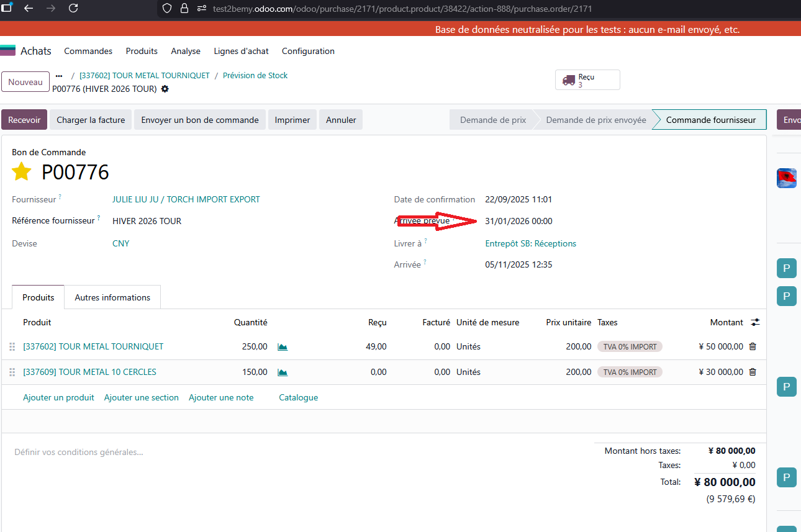Select the Demande de prix status step
The image size is (801, 532).
(x=492, y=120)
